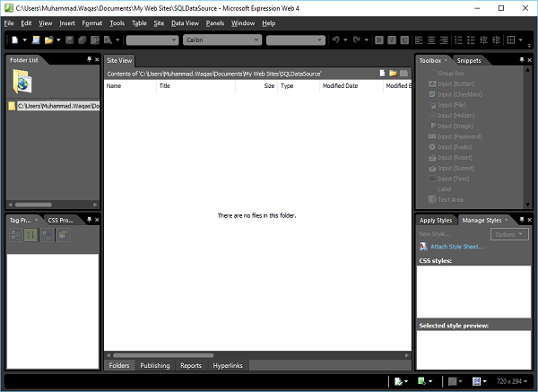Open the Insert menu
538x392 pixels.
pyautogui.click(x=67, y=23)
